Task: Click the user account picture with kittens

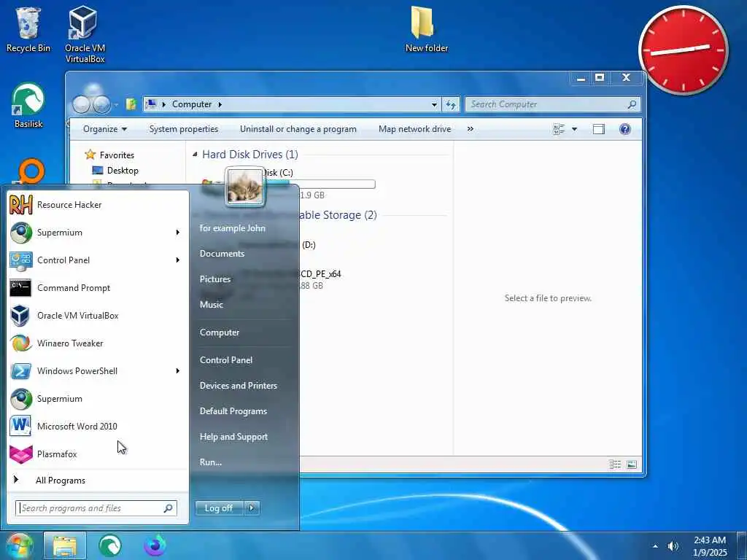Action: pos(245,186)
